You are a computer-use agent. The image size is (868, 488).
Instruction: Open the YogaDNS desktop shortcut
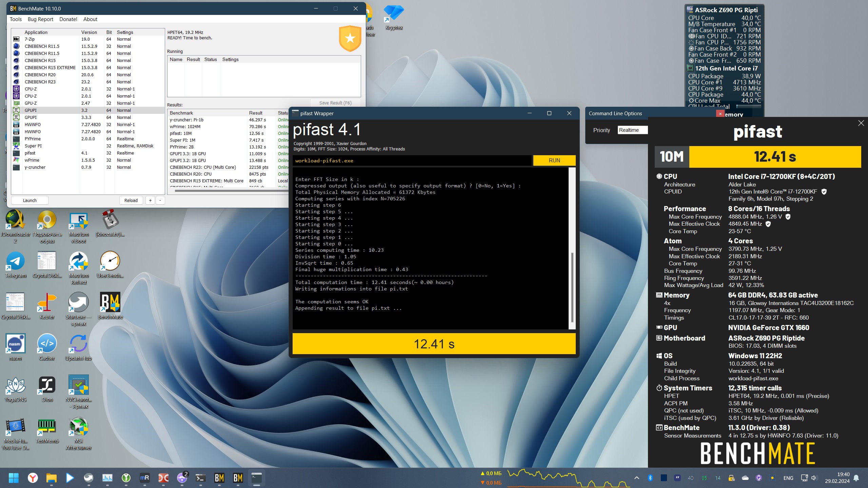(15, 389)
